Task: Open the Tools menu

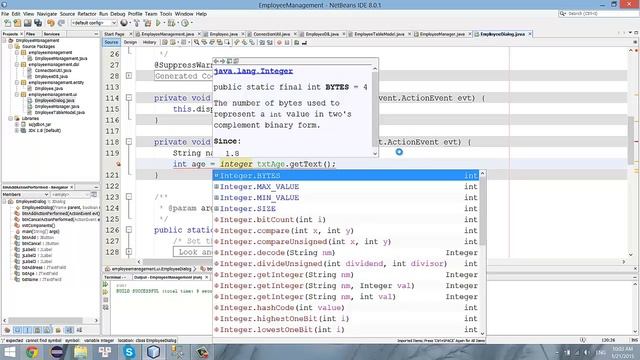Action: click(x=166, y=13)
